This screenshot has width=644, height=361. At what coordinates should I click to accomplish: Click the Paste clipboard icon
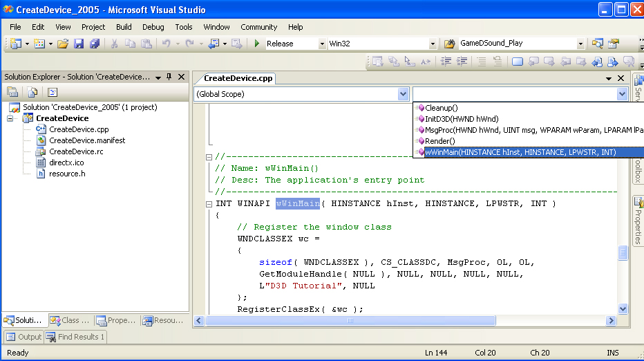pos(146,44)
